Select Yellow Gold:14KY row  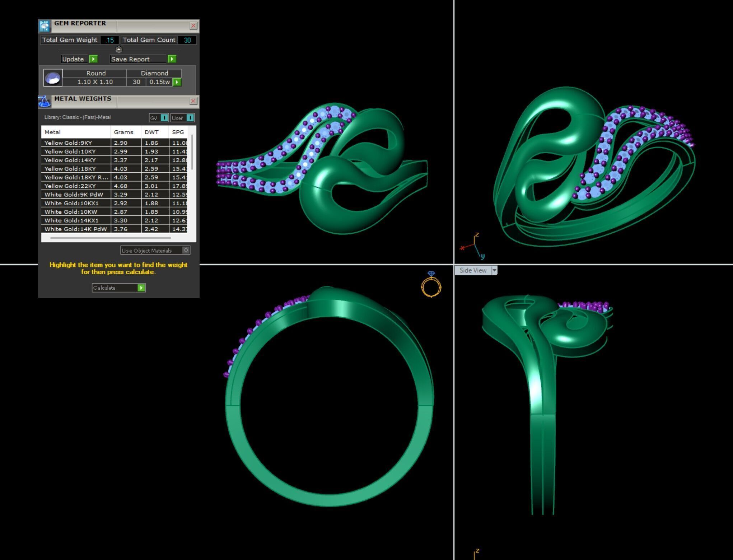pos(114,160)
